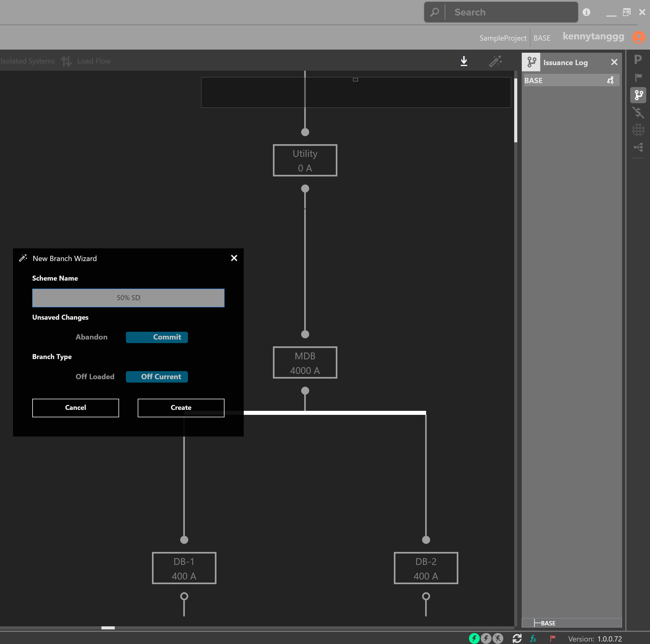Click the dotted grid icon in sidebar
Screen dimensions: 650x644
click(638, 130)
